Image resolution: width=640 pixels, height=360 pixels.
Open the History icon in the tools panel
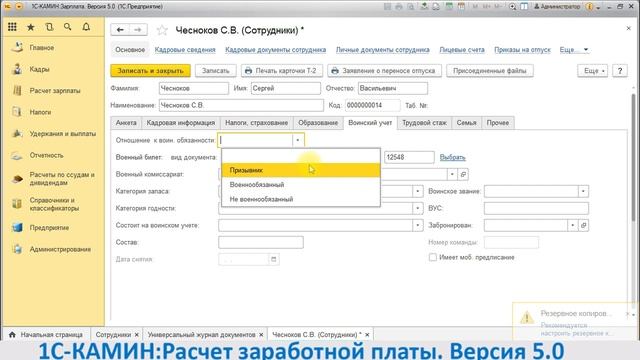coord(49,27)
